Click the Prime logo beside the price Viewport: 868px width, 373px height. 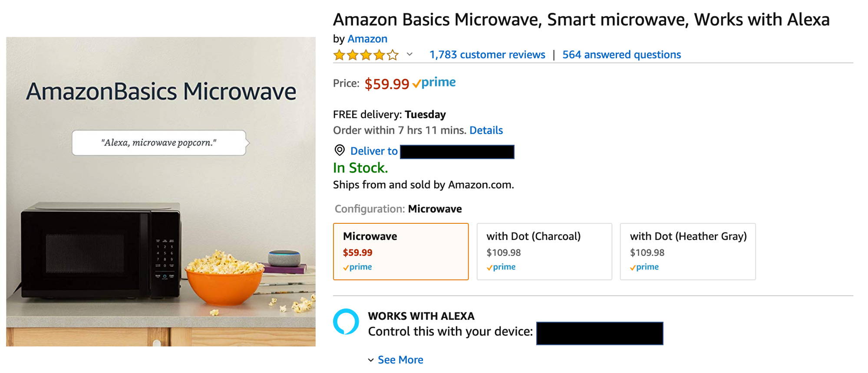(x=434, y=82)
